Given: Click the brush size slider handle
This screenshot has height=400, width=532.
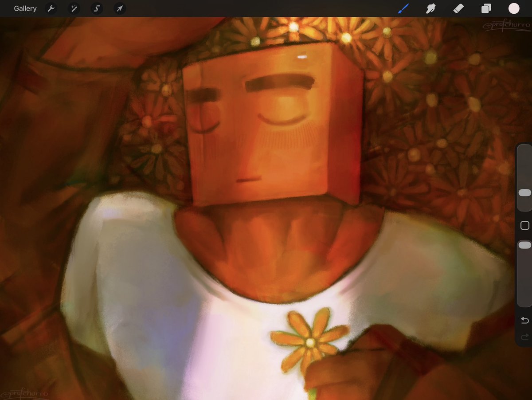Looking at the screenshot, I should [524, 193].
